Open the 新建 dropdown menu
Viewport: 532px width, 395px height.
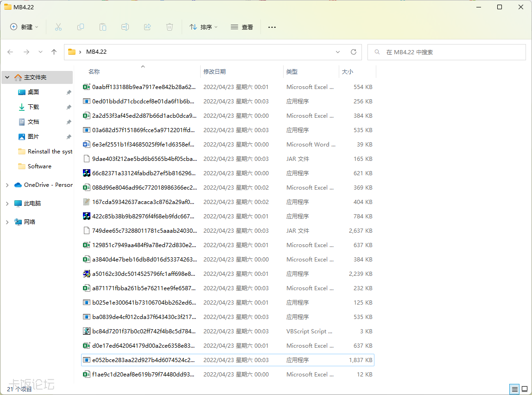pos(25,27)
